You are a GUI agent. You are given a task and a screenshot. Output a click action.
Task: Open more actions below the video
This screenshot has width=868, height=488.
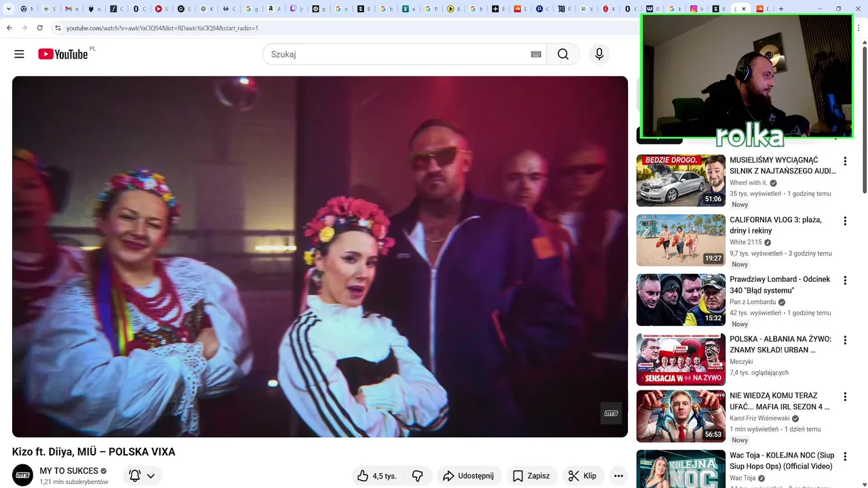618,476
